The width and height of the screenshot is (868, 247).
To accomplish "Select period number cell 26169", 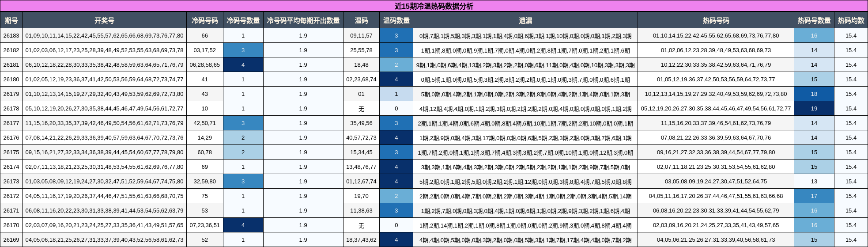I will click(x=11, y=240).
